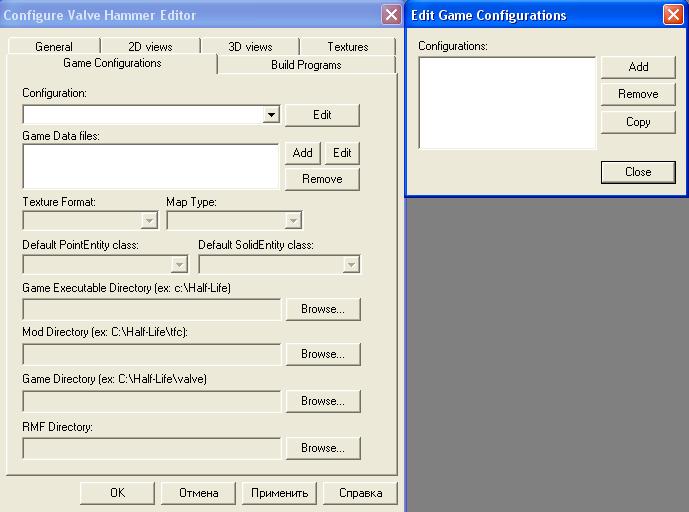Click Edit next to Configuration dropdown
689x512 pixels.
click(x=322, y=115)
